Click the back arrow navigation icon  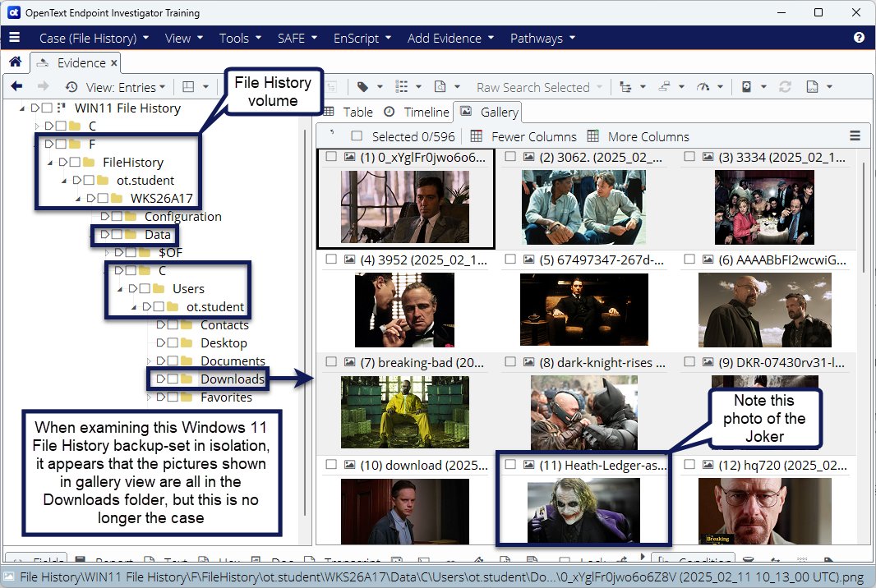pos(16,86)
